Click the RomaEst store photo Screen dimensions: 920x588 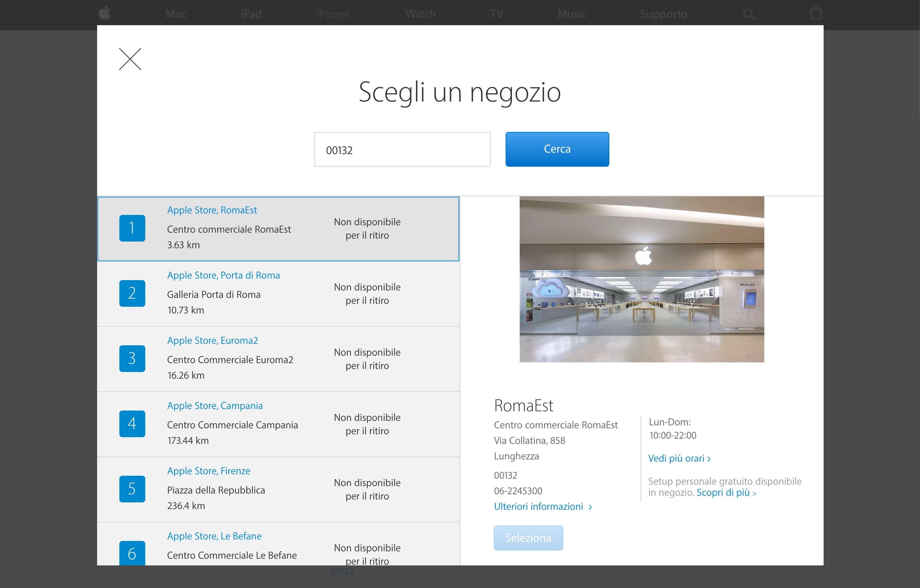pos(642,279)
